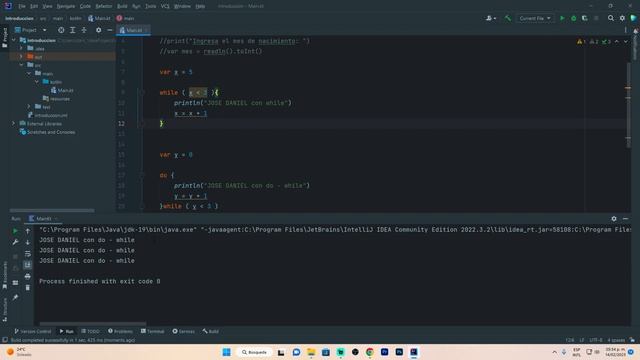The image size is (640, 360).
Task: Toggle scroll to end in Run console
Action: (x=27, y=265)
